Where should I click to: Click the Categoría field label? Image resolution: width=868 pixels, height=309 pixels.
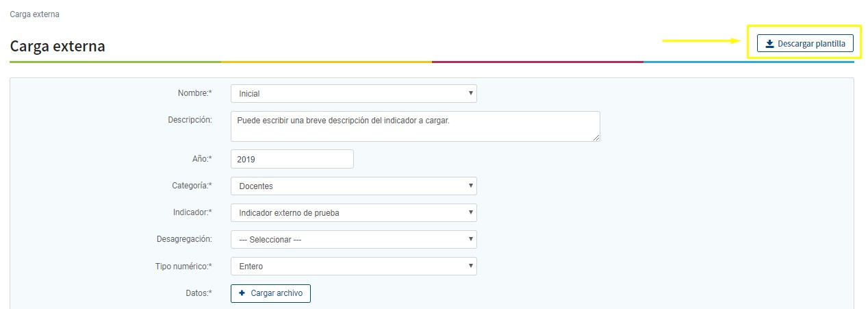pos(191,186)
